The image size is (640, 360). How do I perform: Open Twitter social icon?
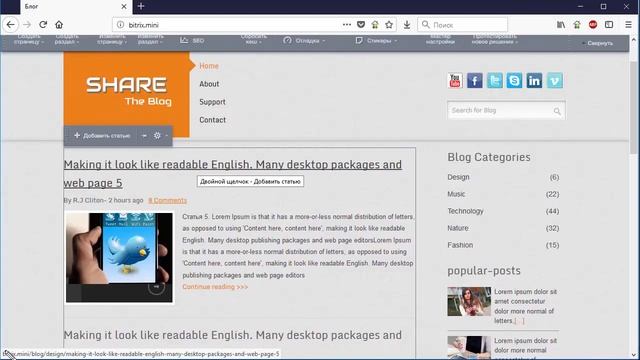494,80
